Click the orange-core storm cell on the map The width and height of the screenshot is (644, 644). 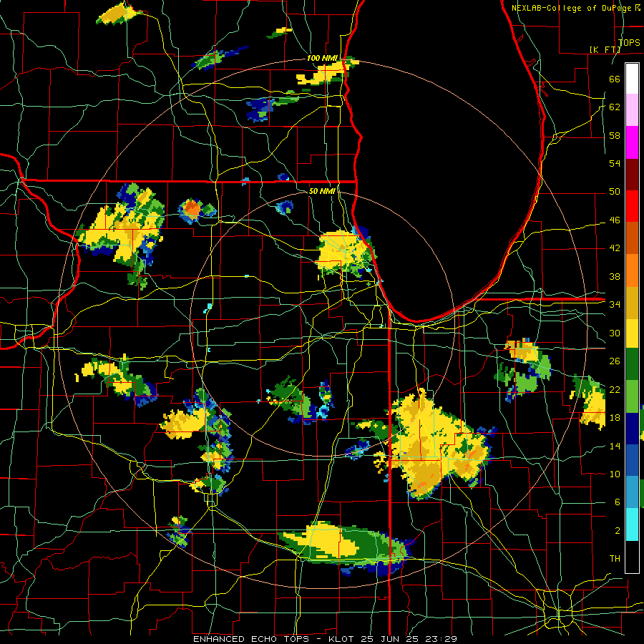tap(192, 209)
